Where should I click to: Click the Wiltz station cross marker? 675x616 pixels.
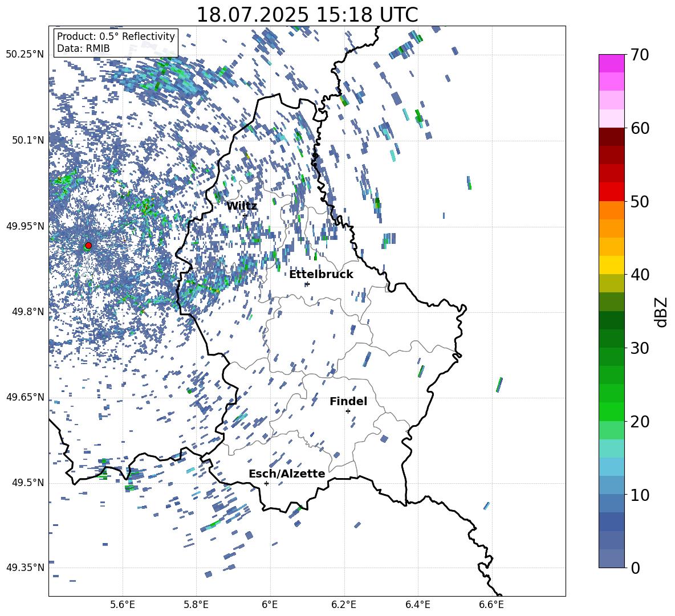click(x=245, y=215)
